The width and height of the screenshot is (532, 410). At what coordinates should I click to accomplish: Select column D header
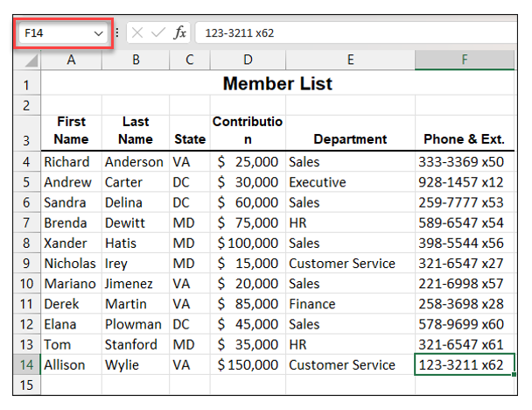pyautogui.click(x=248, y=60)
